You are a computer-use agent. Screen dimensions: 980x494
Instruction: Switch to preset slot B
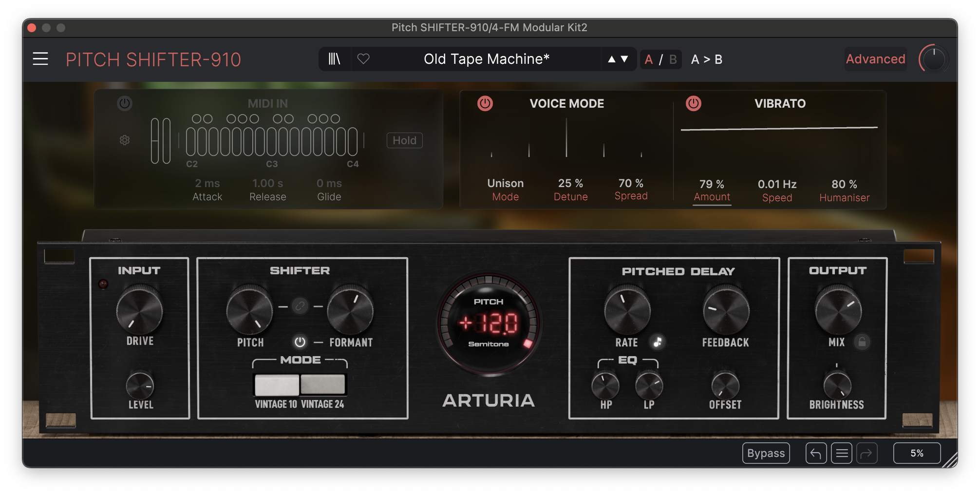[x=672, y=59]
